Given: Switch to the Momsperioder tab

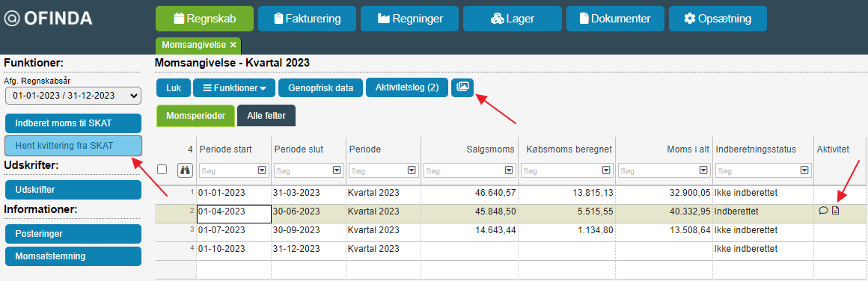Looking at the screenshot, I should [195, 116].
